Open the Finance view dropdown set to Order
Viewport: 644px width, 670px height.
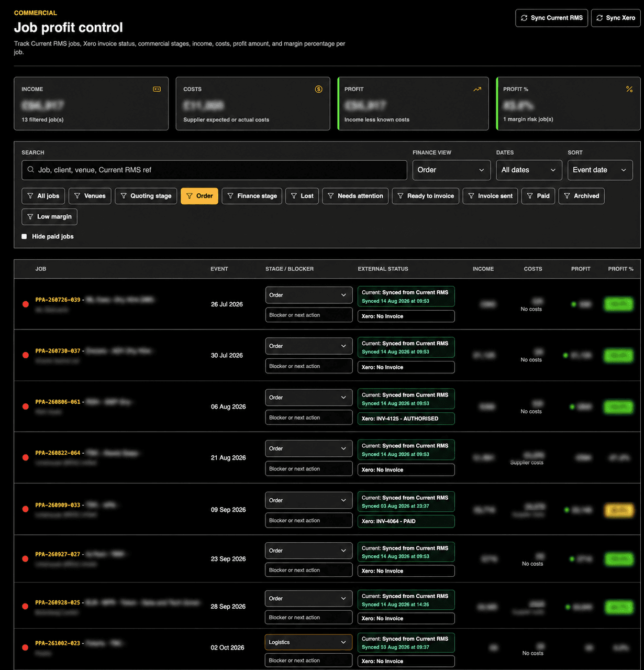451,170
